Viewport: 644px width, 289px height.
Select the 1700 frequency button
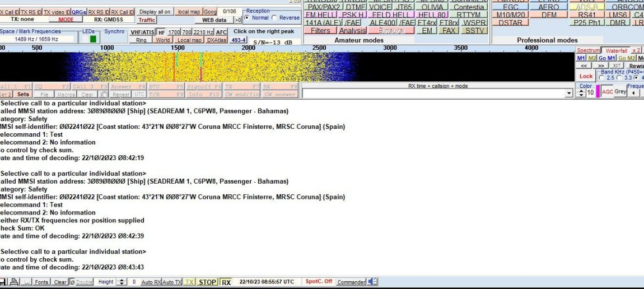point(174,32)
